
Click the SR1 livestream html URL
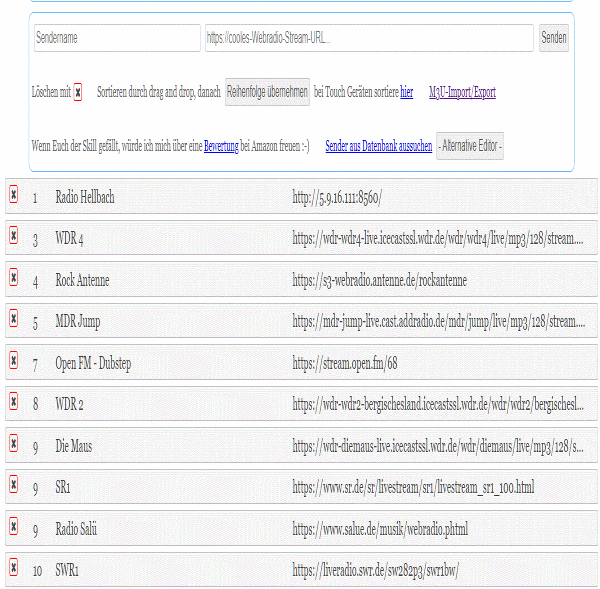coord(413,488)
